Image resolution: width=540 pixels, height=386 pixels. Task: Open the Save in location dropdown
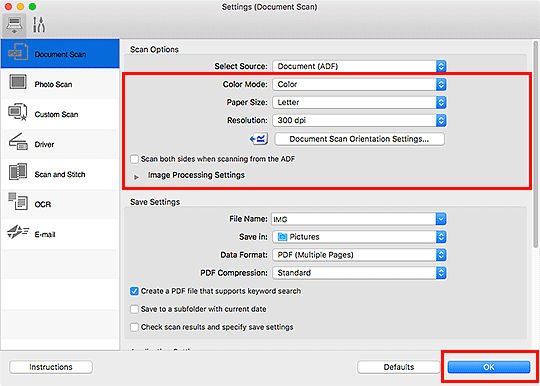(359, 237)
